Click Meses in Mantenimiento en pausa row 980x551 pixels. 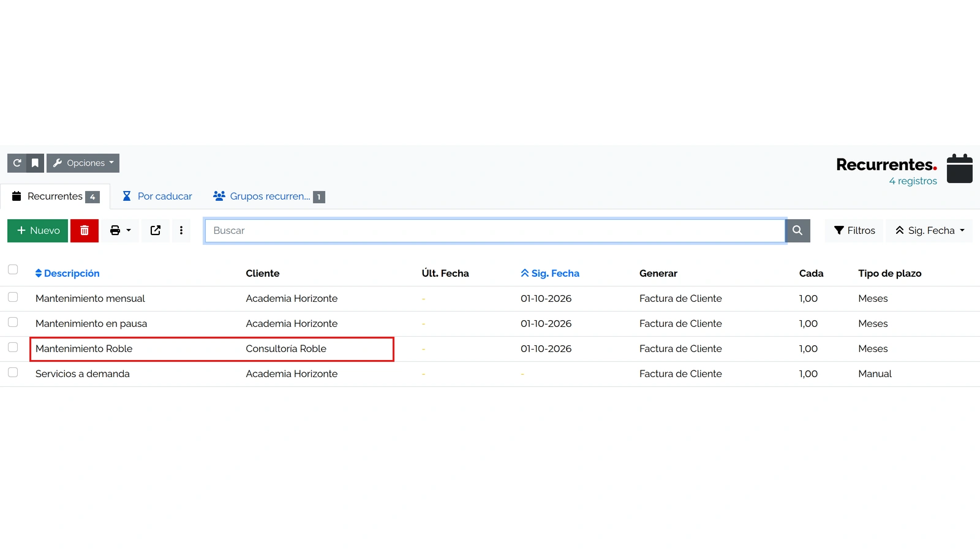click(x=873, y=324)
